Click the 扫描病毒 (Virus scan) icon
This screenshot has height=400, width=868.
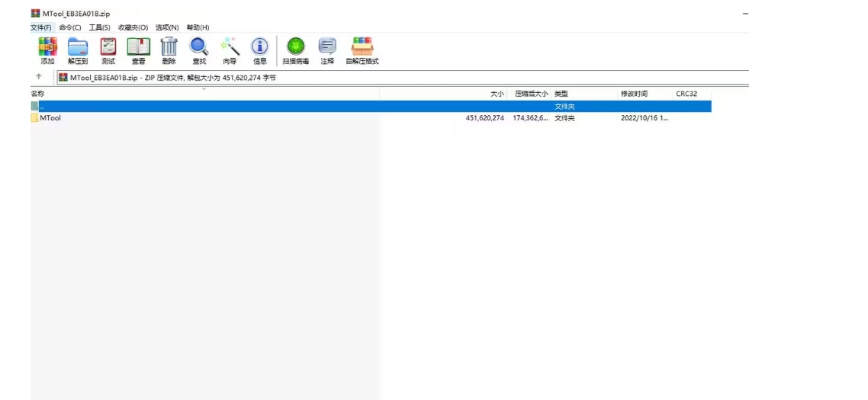pos(296,47)
